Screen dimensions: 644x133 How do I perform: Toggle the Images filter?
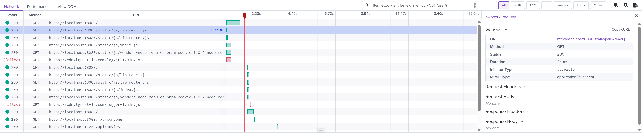(562, 5)
